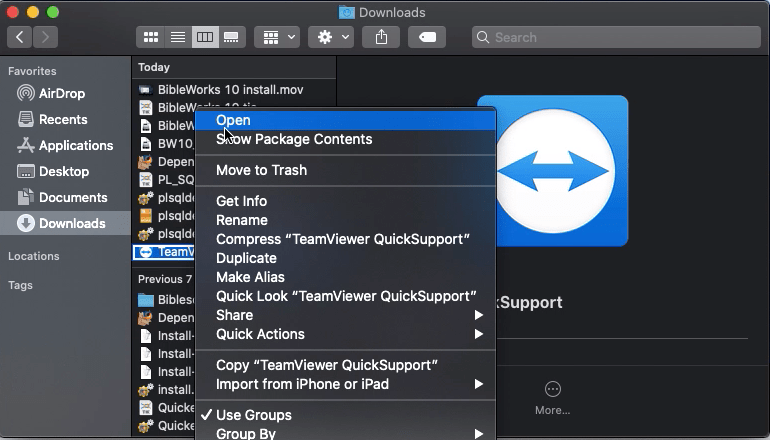The width and height of the screenshot is (770, 440).
Task: Choose Copy "TeamViewer QuickSupport"
Action: coord(346,365)
